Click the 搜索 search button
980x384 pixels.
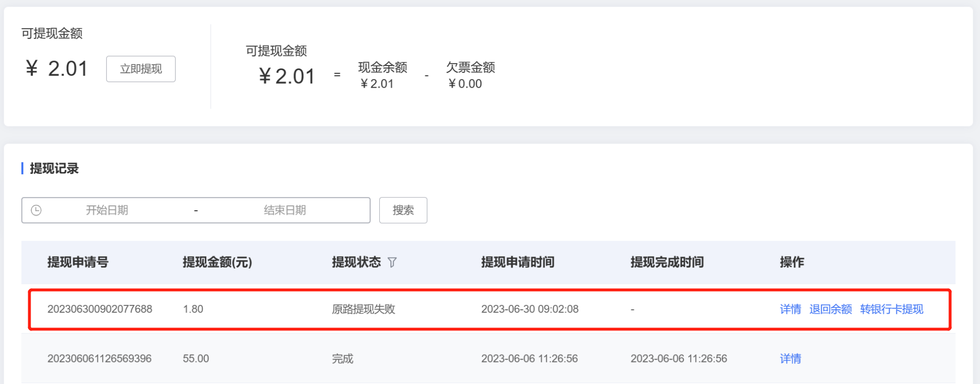(403, 210)
